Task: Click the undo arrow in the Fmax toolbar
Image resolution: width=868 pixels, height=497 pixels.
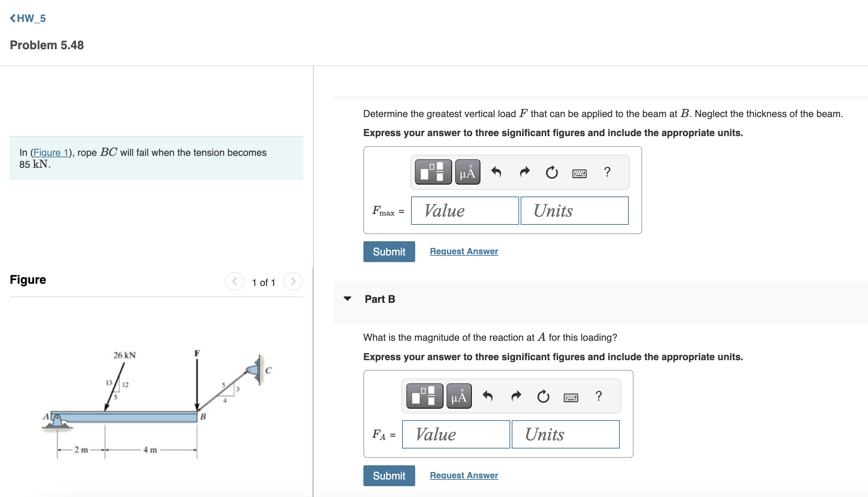Action: (497, 172)
